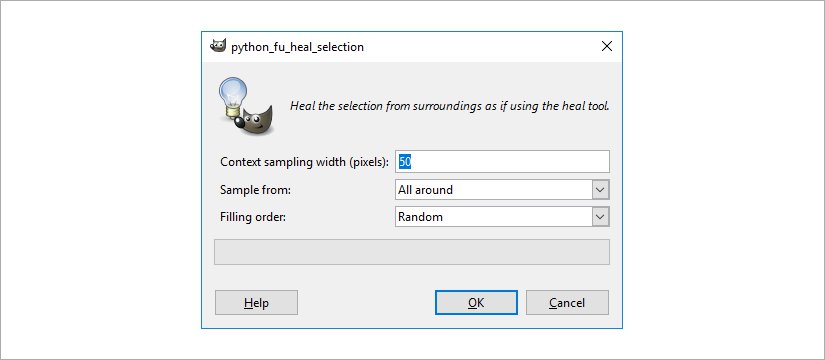Click the lightbulb in the dialog image
This screenshot has width=825, height=360.
[x=233, y=97]
